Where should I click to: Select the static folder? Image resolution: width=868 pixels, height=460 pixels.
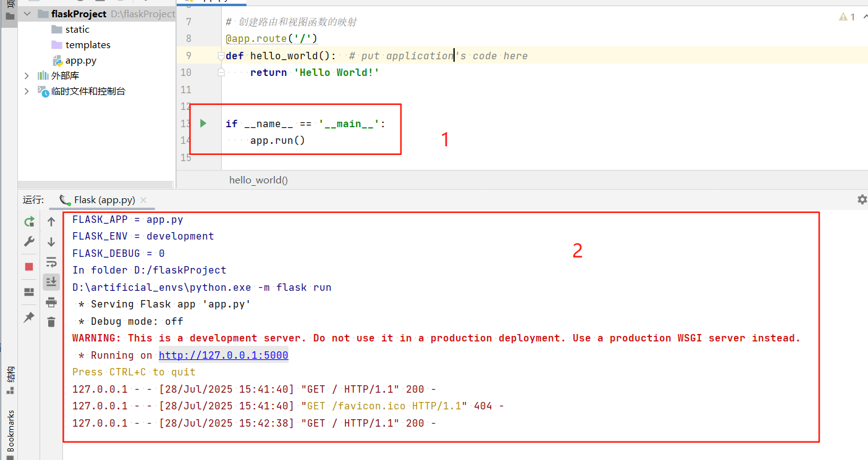pos(77,29)
